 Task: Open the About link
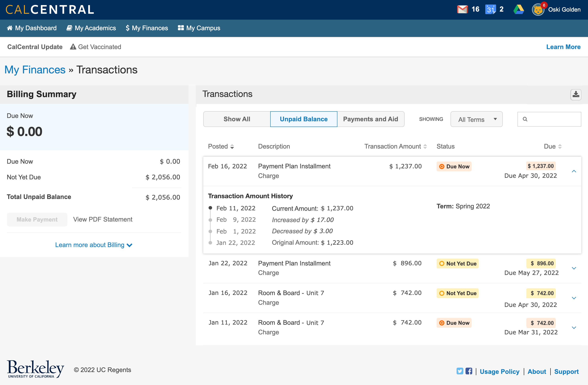[537, 371]
